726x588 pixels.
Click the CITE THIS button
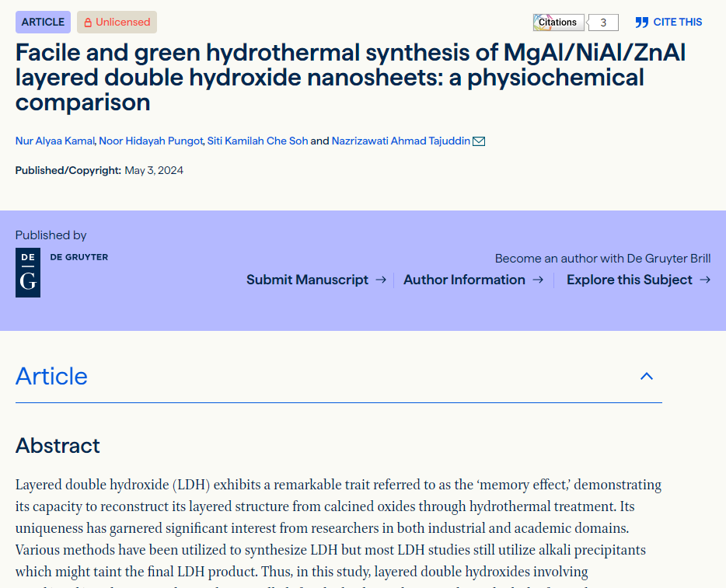[x=677, y=23]
